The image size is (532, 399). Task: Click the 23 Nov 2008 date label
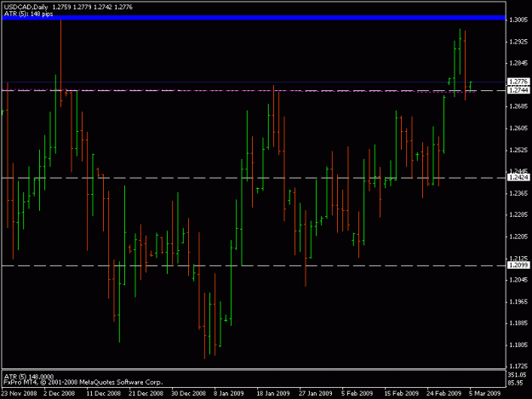19,393
